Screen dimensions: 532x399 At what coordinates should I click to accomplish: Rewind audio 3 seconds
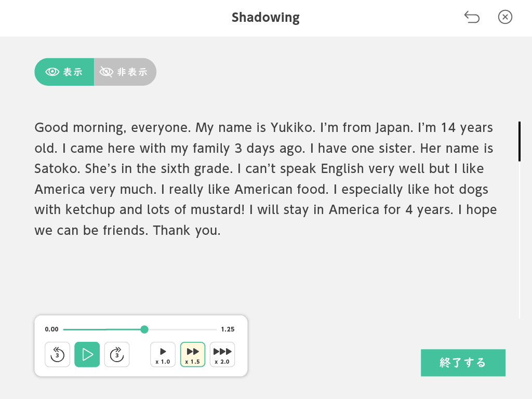(x=57, y=355)
